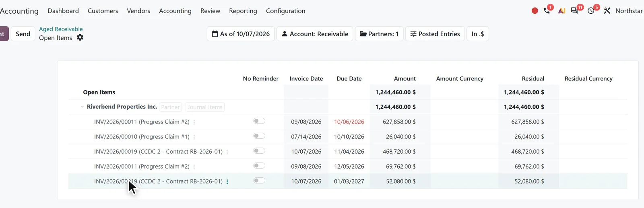Click the due date 12/05/2026
644x208 pixels.
click(349, 167)
